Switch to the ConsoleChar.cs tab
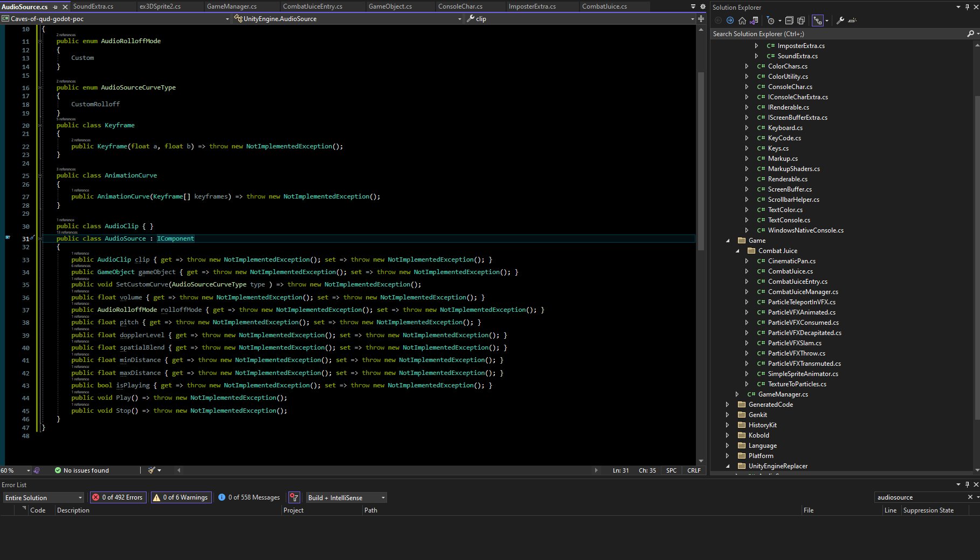Image resolution: width=980 pixels, height=560 pixels. [460, 6]
